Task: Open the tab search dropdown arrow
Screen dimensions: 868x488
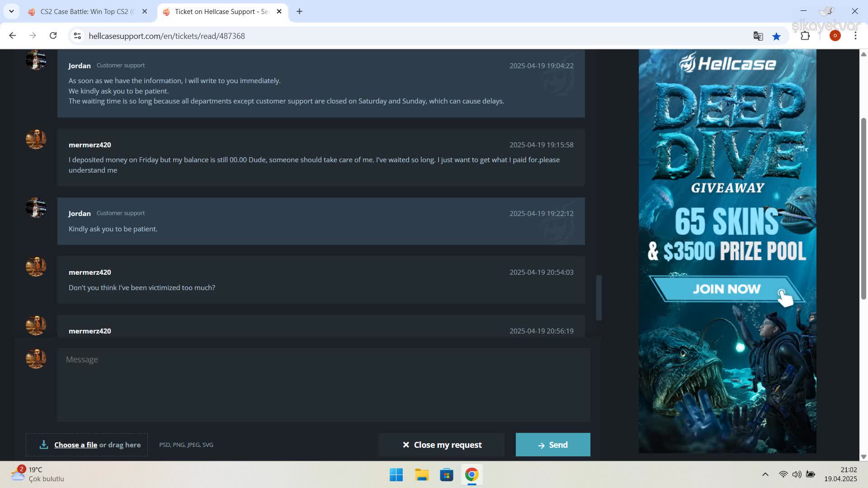Action: (x=11, y=11)
